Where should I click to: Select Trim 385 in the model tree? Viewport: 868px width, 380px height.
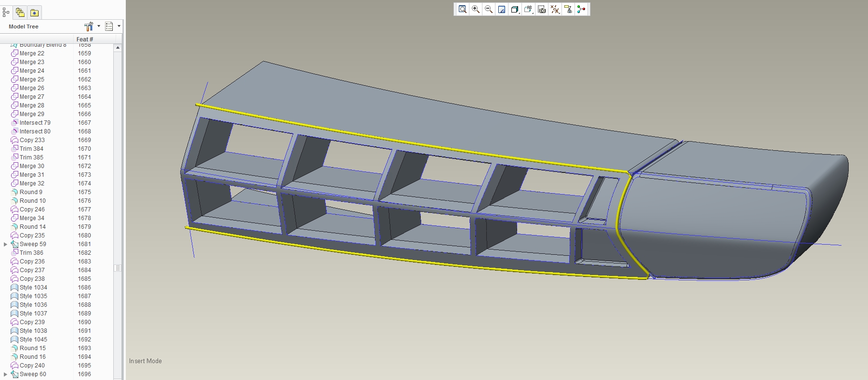[31, 157]
